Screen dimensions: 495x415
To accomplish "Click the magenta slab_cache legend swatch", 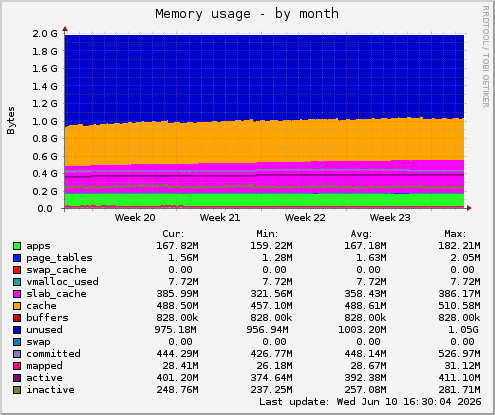I will tap(17, 294).
